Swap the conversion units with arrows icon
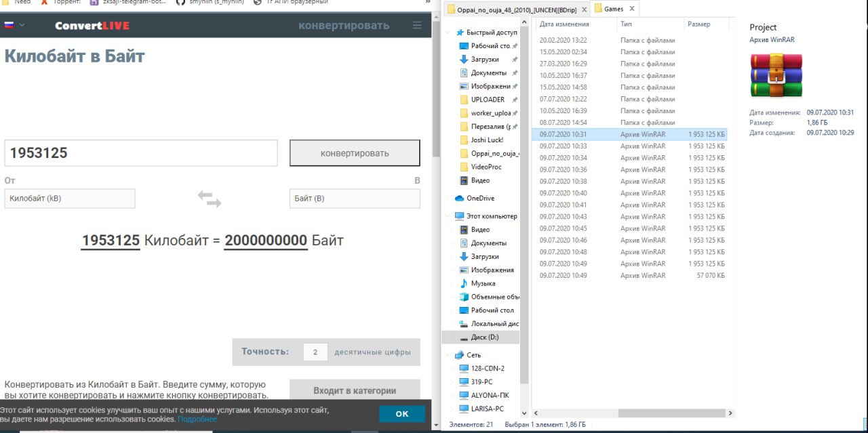The width and height of the screenshot is (868, 433). [209, 199]
